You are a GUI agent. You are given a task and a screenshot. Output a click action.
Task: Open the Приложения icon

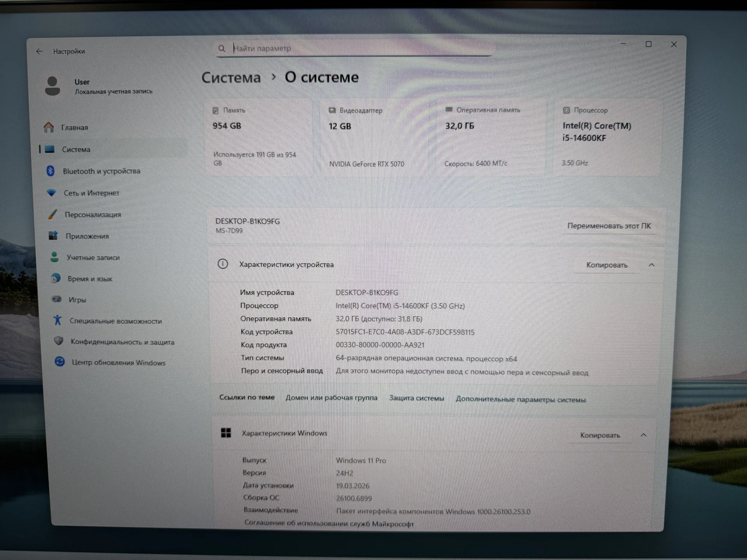53,236
